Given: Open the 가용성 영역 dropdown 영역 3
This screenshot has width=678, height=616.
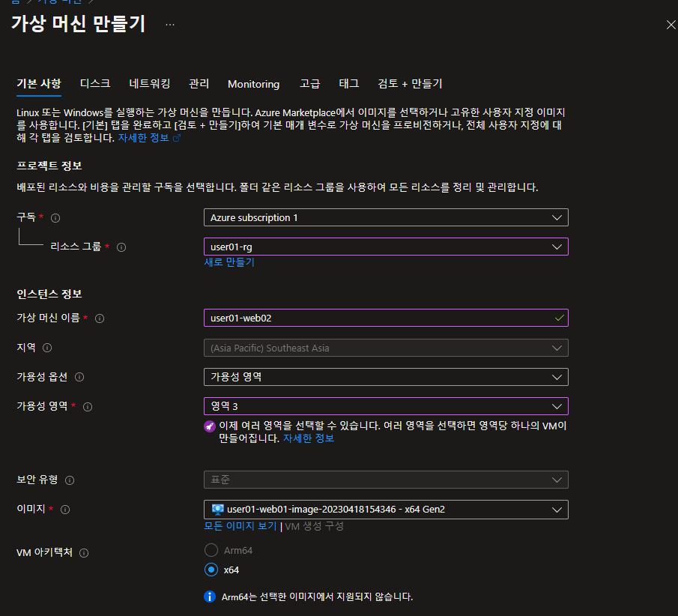Looking at the screenshot, I should [x=386, y=406].
